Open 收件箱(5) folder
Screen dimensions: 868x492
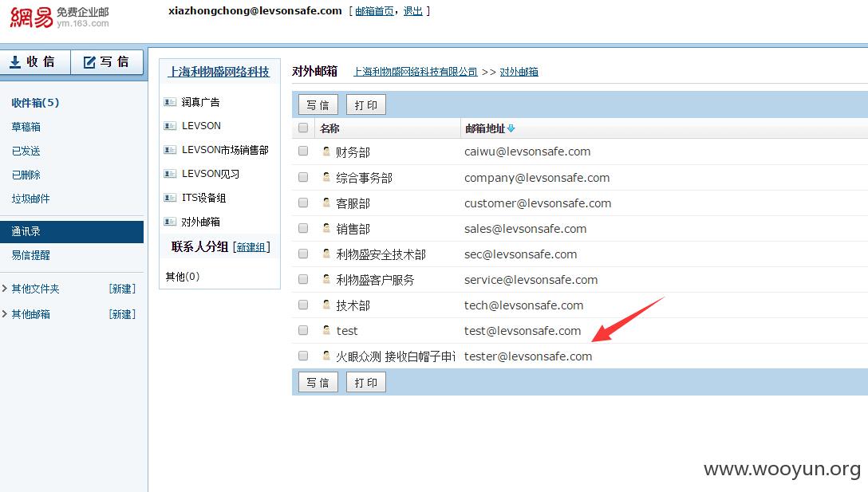coord(35,102)
